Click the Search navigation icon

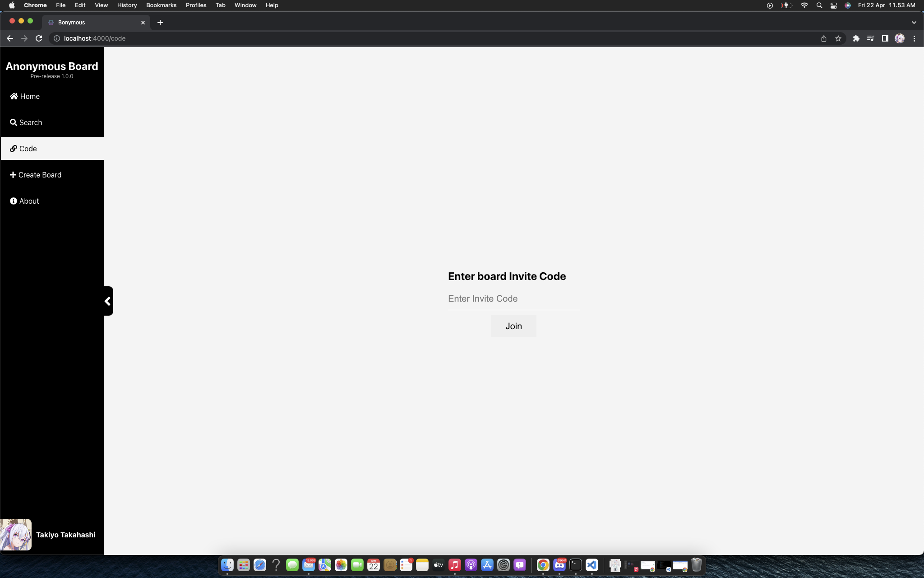coord(14,122)
